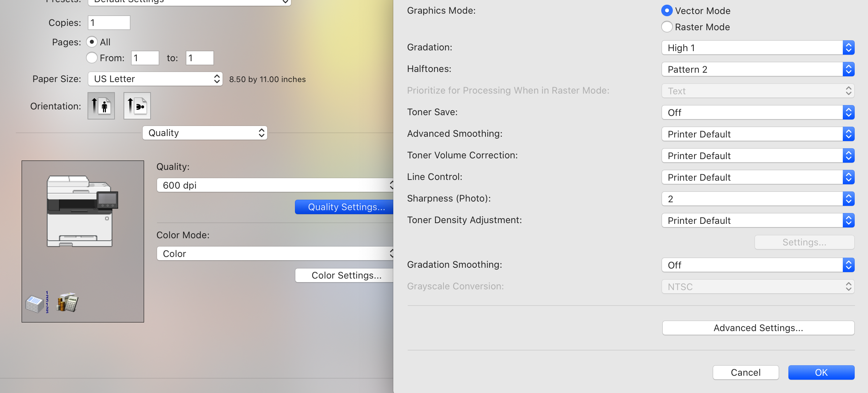
Task: Click the calculator and coins icon
Action: point(67,302)
